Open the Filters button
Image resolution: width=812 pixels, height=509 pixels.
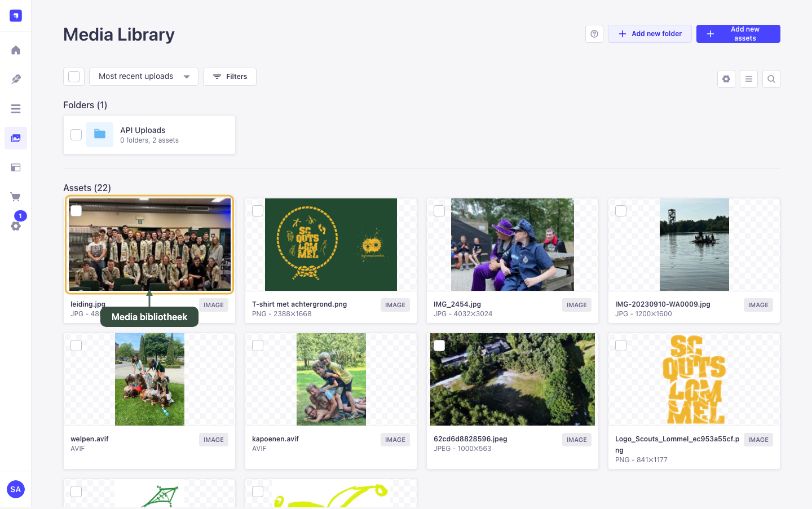coord(230,77)
